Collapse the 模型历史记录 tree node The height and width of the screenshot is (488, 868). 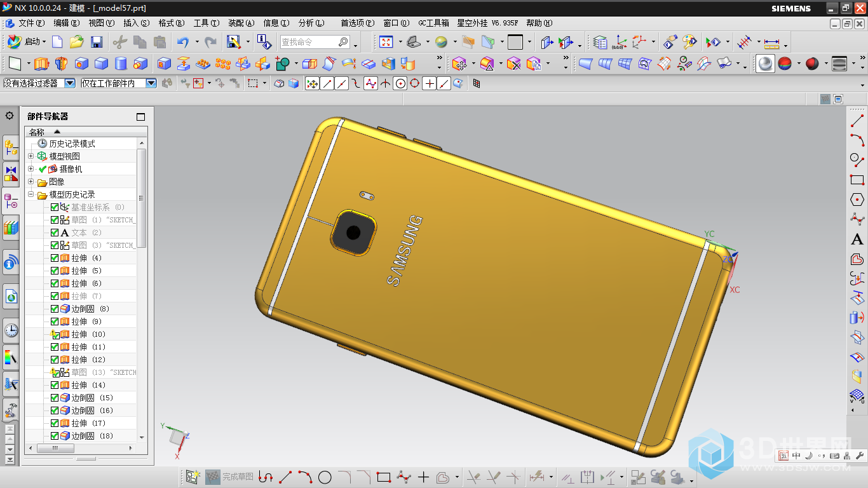point(31,194)
